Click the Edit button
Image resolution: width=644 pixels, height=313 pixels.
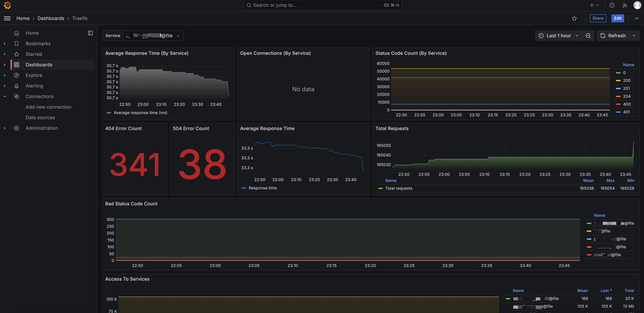(x=618, y=18)
